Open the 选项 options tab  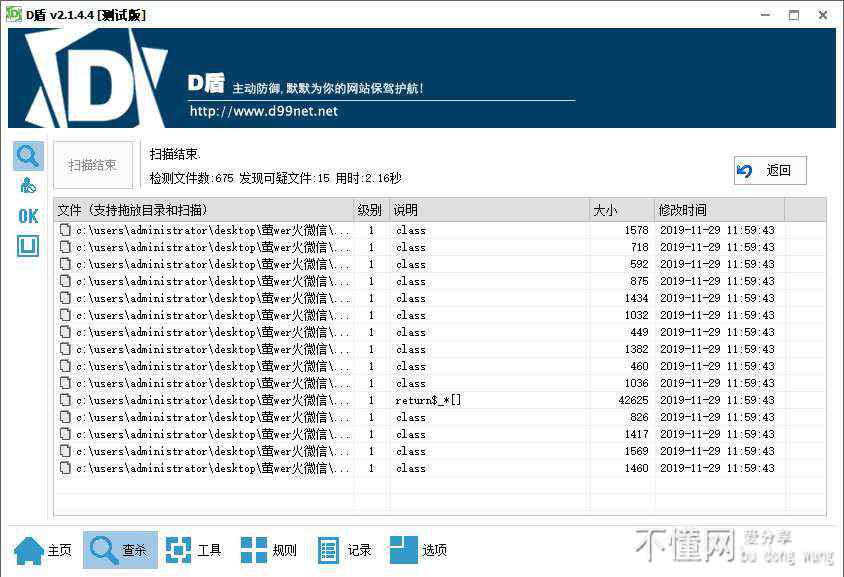click(x=418, y=550)
